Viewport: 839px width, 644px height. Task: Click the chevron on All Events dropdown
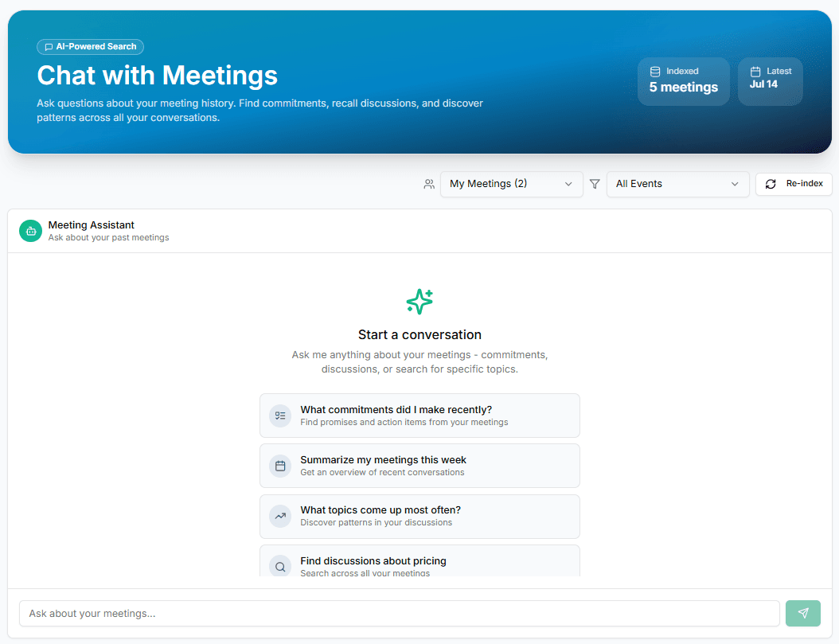coord(735,184)
